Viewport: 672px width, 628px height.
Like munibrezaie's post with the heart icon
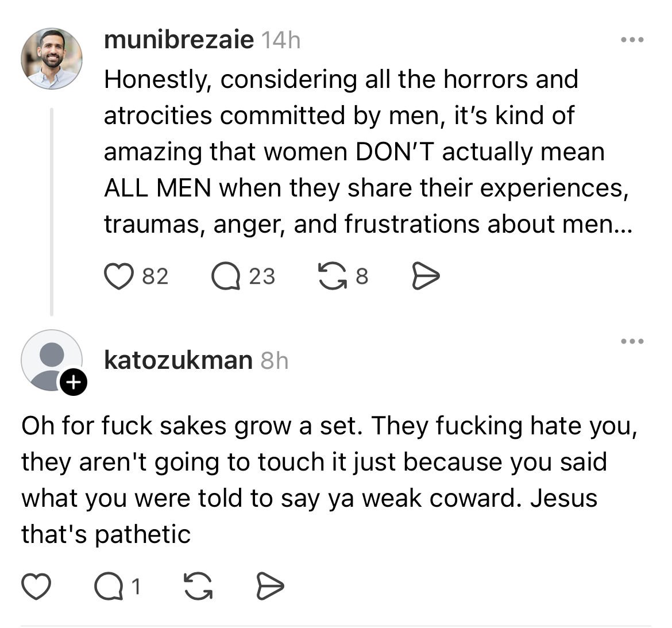point(118,276)
